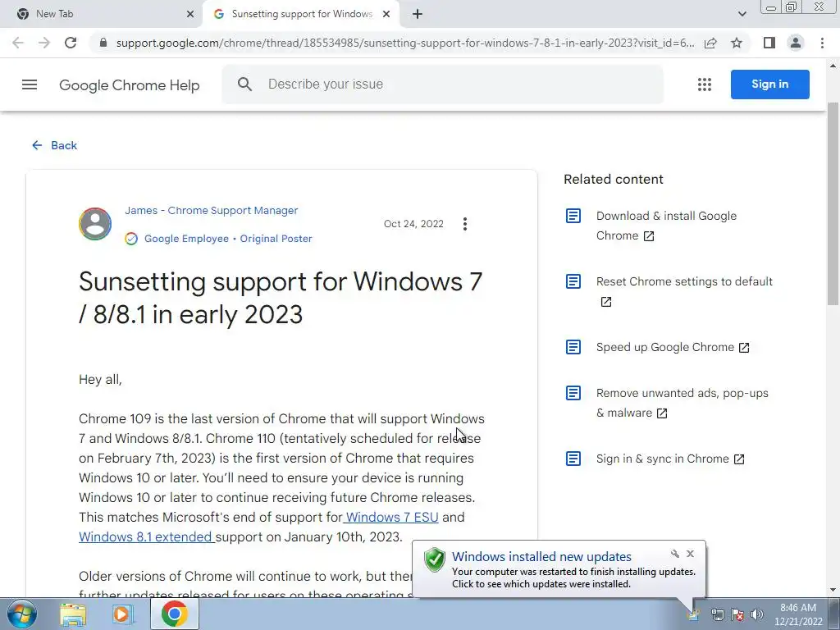Open Windows Explorer from the taskbar
Screen dimensions: 840x630
(x=73, y=614)
